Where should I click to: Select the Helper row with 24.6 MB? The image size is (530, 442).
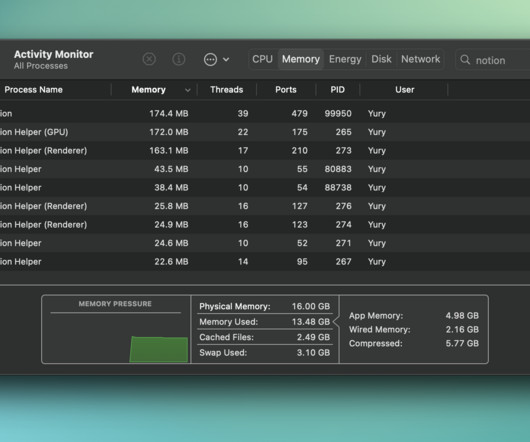click(x=265, y=243)
